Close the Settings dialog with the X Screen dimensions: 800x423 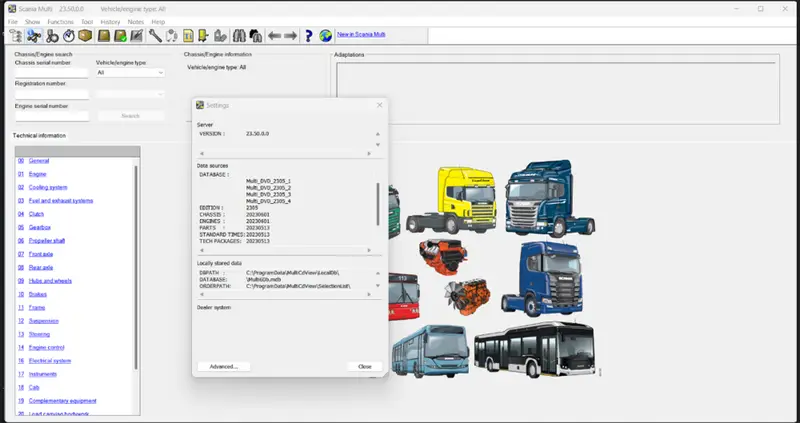click(379, 105)
